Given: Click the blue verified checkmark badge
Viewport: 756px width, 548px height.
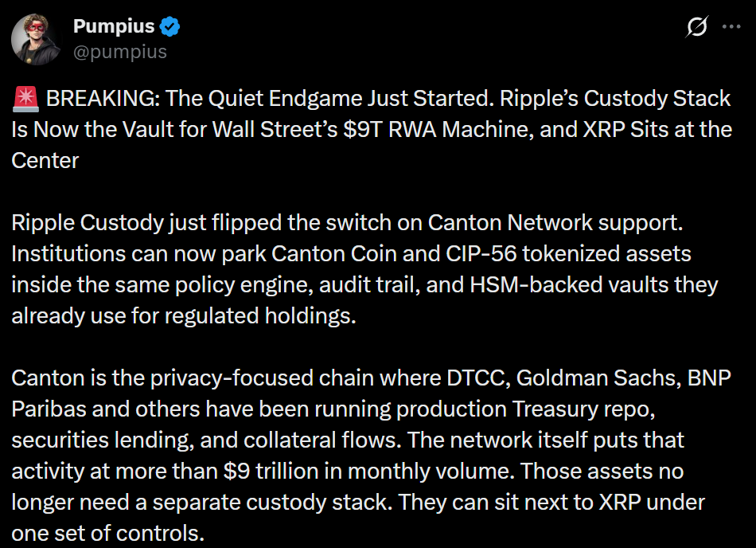Looking at the screenshot, I should click(170, 26).
